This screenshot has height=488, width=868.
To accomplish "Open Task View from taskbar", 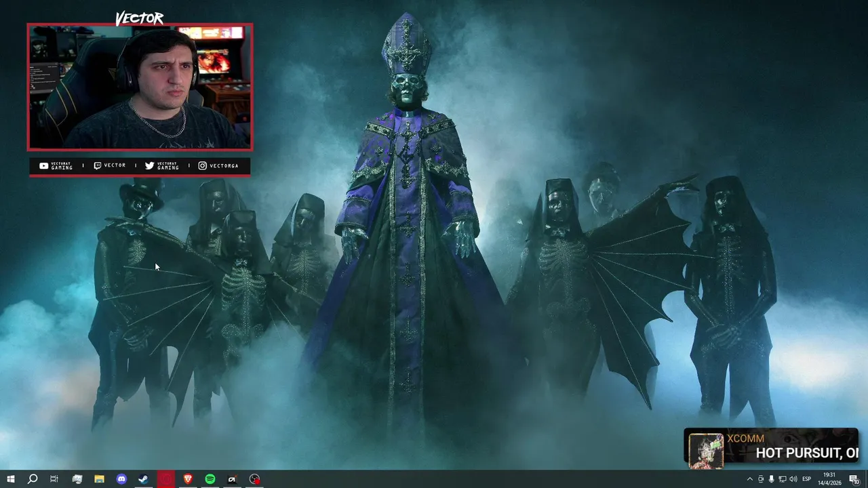I will click(54, 479).
